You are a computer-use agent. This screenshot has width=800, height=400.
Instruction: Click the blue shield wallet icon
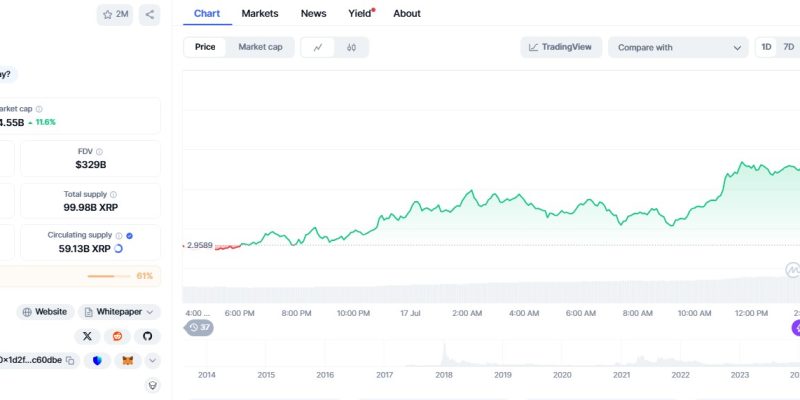click(x=97, y=361)
